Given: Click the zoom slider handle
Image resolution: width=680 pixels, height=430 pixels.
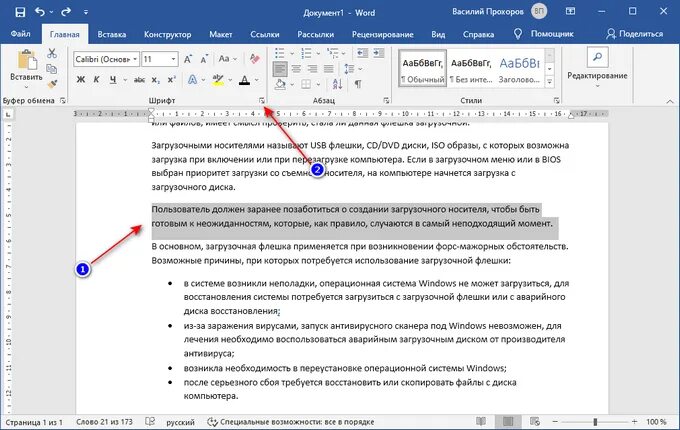Looking at the screenshot, I should click(595, 421).
